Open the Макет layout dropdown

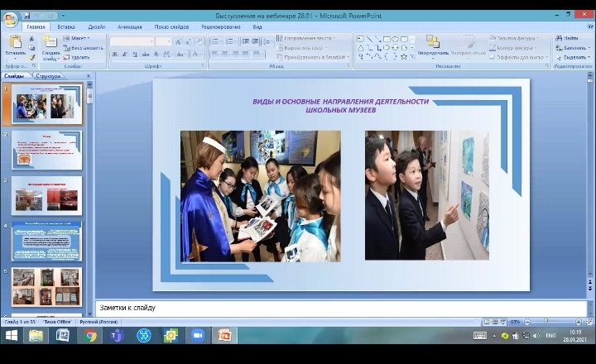click(80, 38)
